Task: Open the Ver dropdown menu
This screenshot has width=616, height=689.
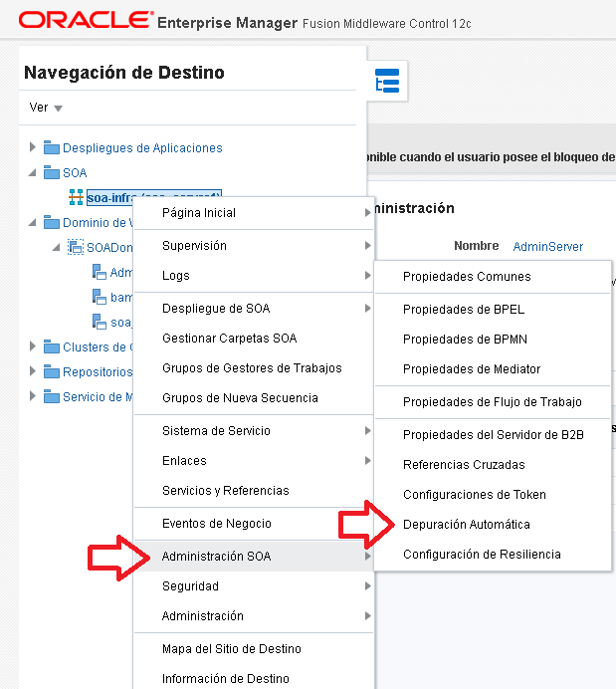Action: [x=46, y=108]
